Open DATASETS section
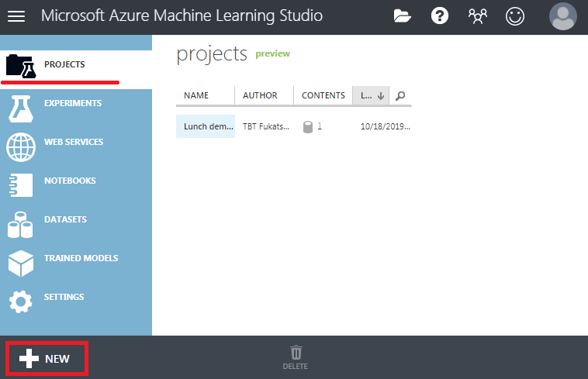This screenshot has height=379, width=588. pos(65,219)
